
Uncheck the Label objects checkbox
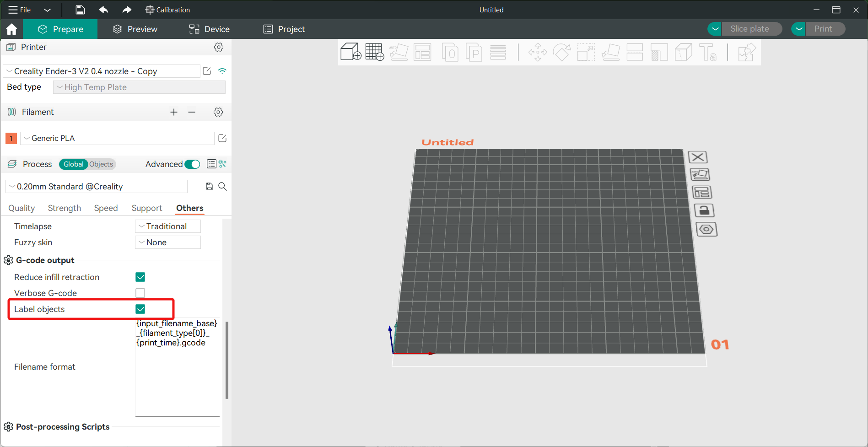click(140, 309)
